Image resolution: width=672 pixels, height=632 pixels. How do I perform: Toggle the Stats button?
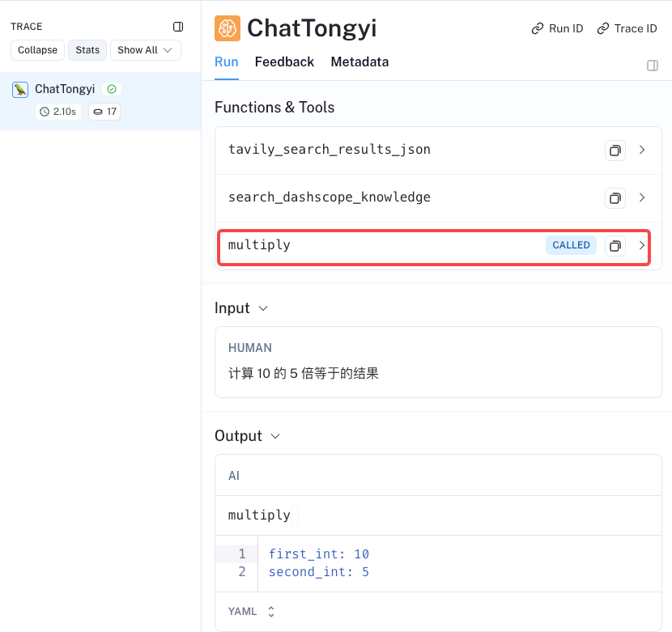coord(87,50)
